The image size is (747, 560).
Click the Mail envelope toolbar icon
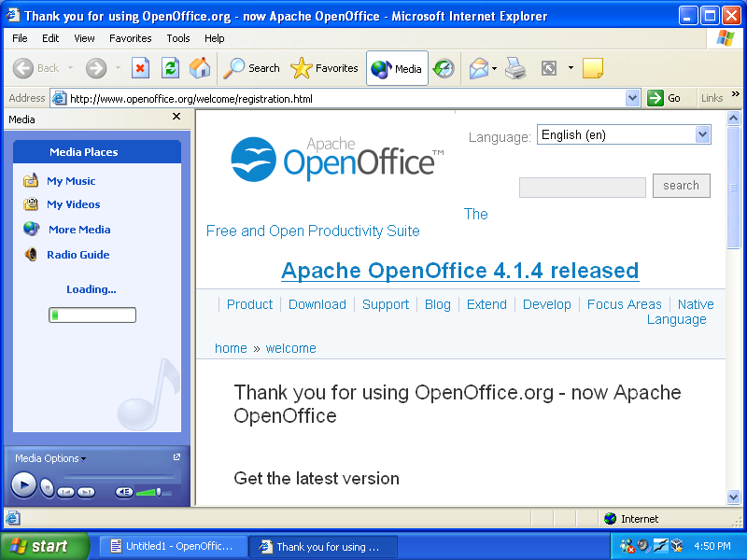point(479,68)
